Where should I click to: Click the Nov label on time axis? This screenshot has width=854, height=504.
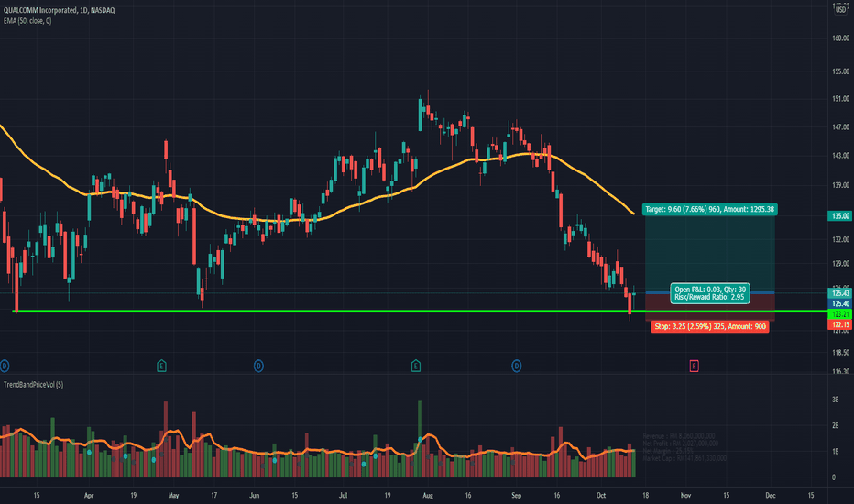coord(685,495)
